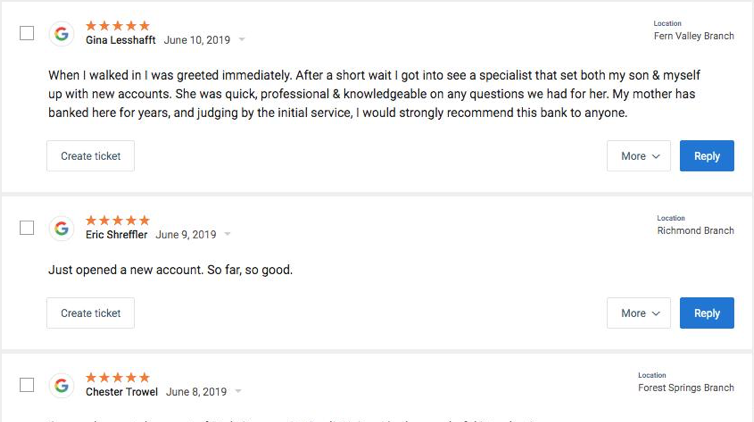The height and width of the screenshot is (422, 754).
Task: Click Google icon on Eric Shreffler's review
Action: (x=62, y=228)
